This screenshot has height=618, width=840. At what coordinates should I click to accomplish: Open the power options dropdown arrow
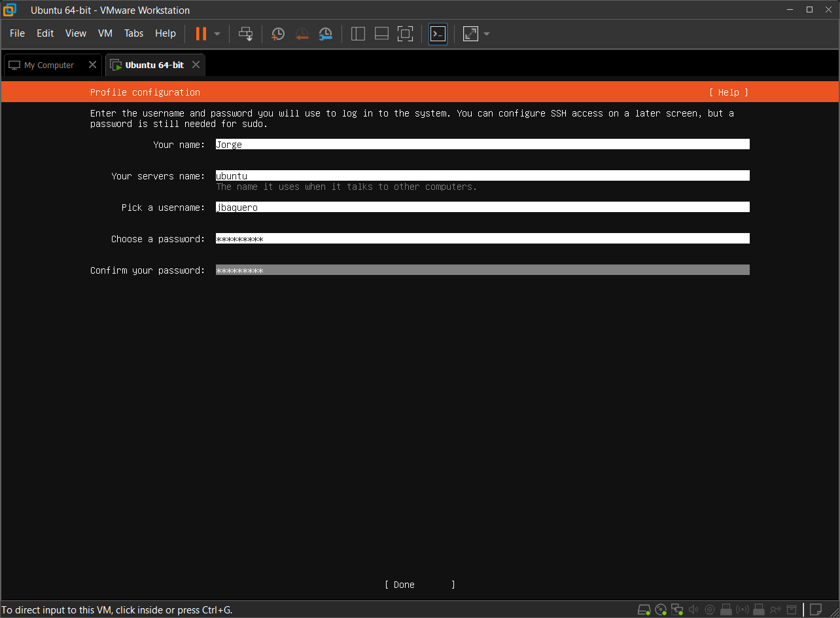click(217, 33)
